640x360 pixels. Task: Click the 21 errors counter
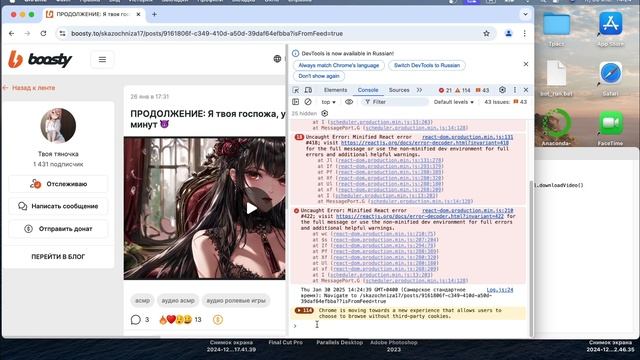[445, 90]
